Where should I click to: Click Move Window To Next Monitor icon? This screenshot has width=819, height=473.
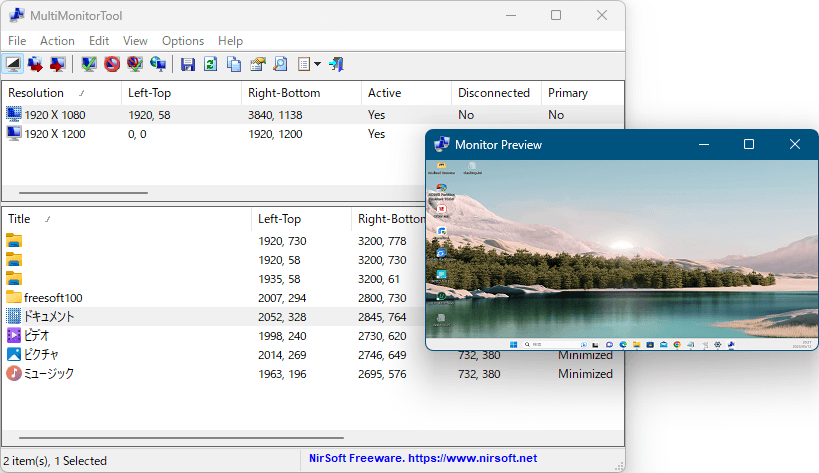point(36,64)
